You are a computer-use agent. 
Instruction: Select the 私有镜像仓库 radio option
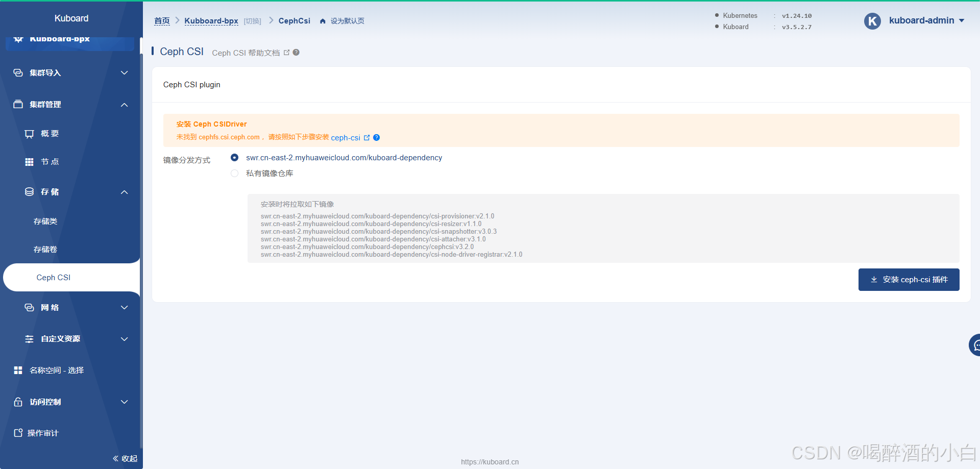[234, 174]
